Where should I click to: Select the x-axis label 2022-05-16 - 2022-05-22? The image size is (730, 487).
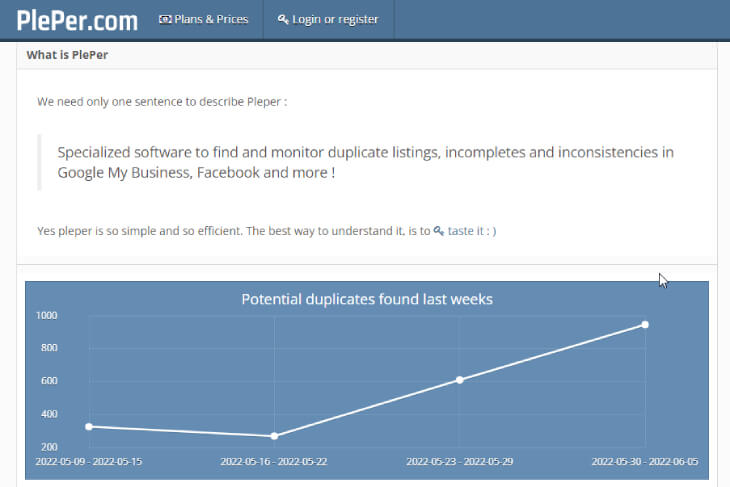pos(274,461)
